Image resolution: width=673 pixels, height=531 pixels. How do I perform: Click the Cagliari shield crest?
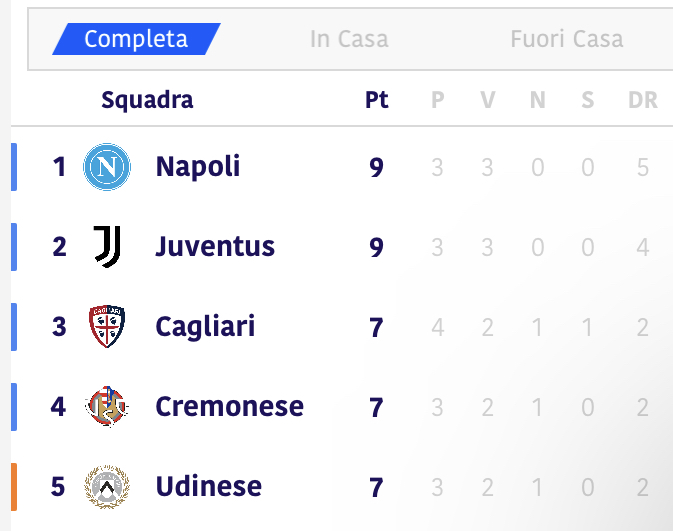[x=107, y=326]
